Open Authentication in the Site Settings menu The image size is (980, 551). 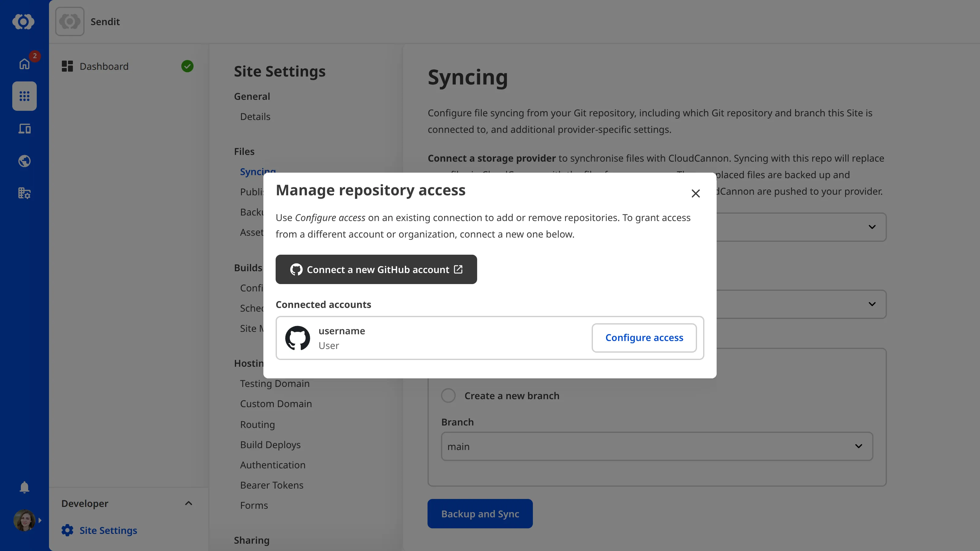click(272, 465)
